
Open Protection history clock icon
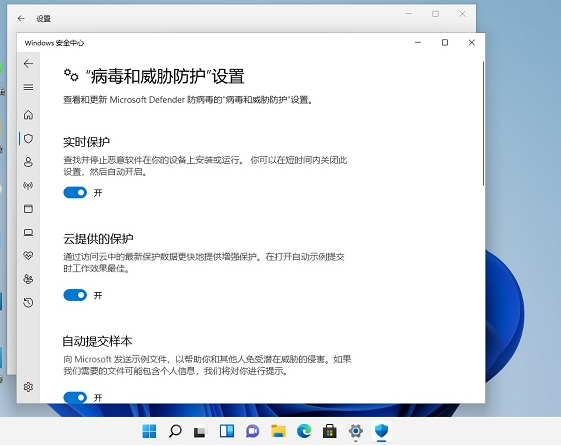[28, 303]
